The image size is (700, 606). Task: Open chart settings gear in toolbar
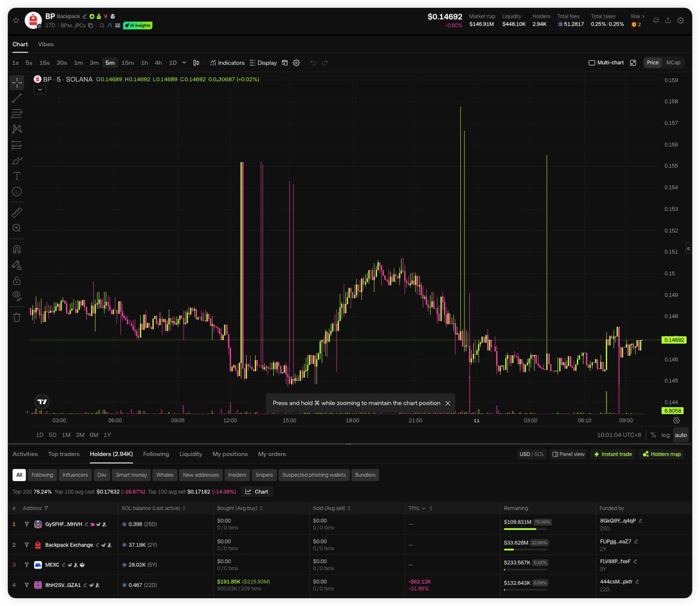coord(296,63)
